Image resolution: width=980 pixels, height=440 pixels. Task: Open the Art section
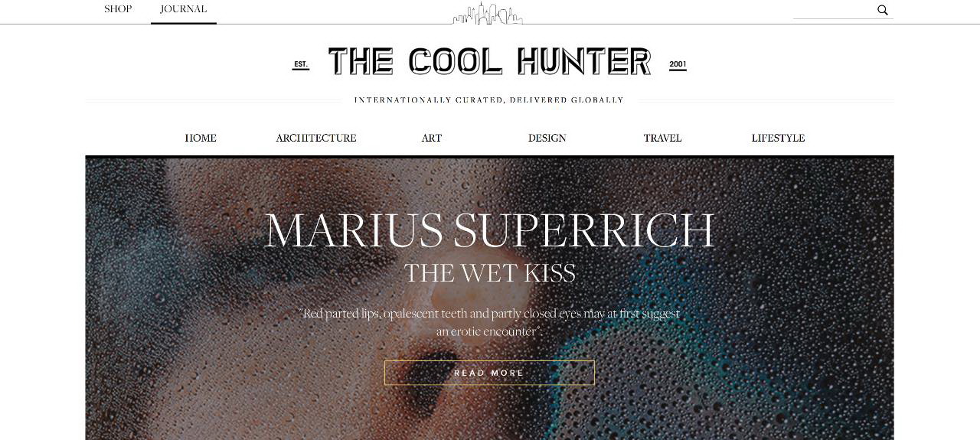[x=432, y=138]
